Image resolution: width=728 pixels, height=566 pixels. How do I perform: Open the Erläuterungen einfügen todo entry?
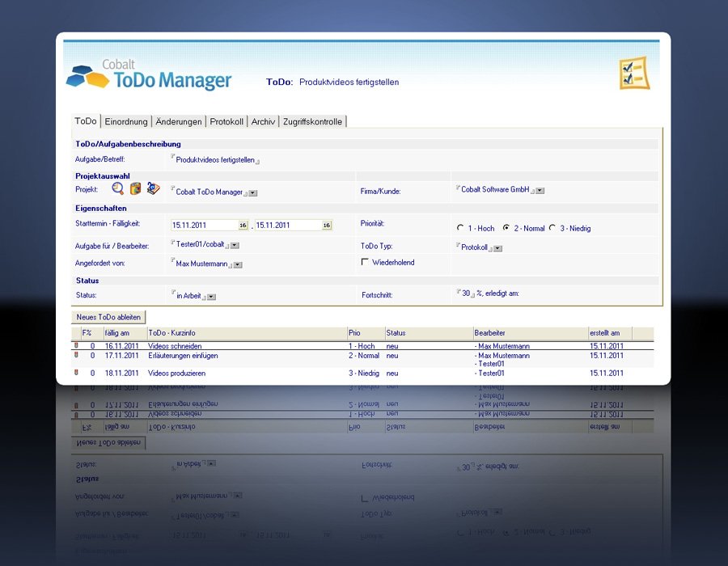[x=183, y=356]
